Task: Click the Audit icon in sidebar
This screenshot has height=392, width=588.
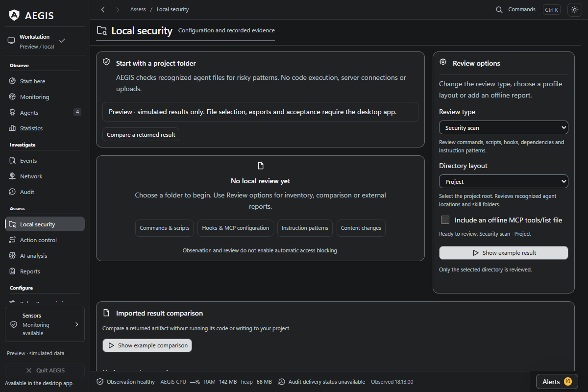Action: point(12,192)
